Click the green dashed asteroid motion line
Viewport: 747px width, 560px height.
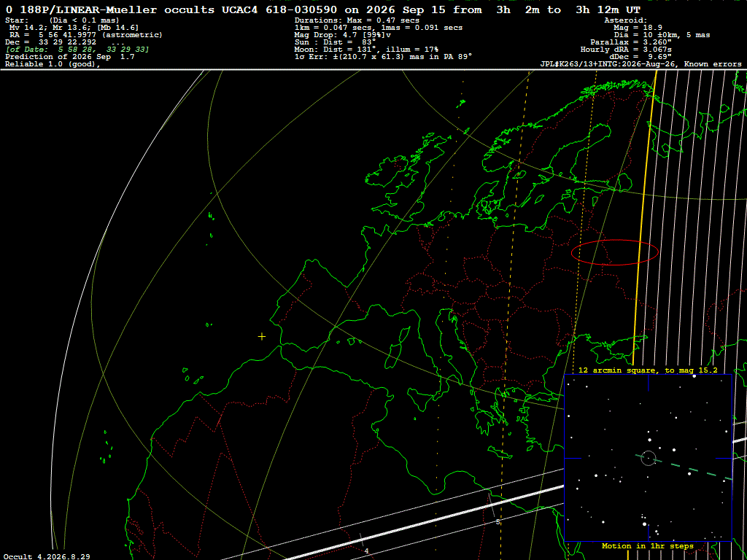[x=684, y=467]
